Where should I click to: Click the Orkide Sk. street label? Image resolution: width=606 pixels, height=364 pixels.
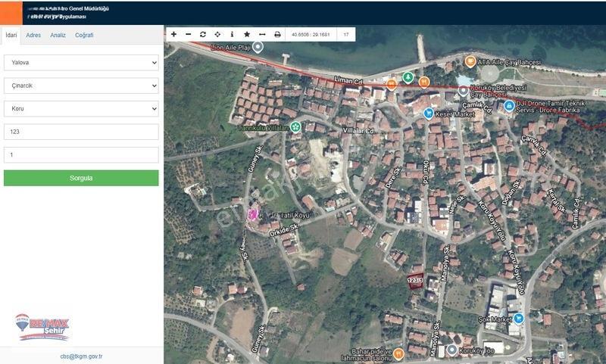click(284, 230)
